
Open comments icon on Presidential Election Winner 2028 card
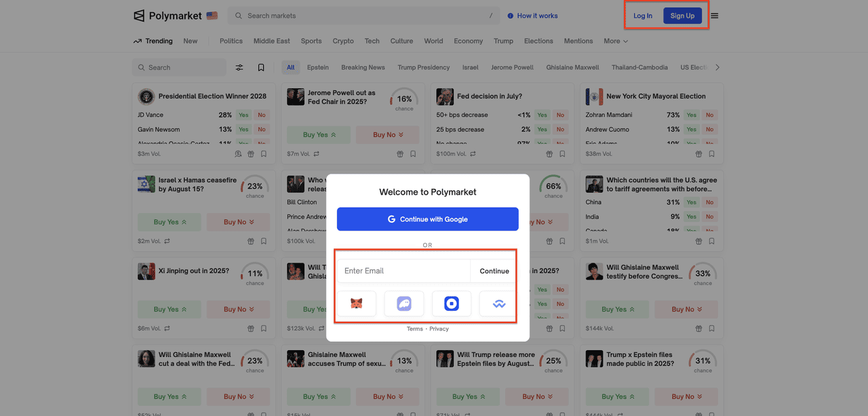237,154
